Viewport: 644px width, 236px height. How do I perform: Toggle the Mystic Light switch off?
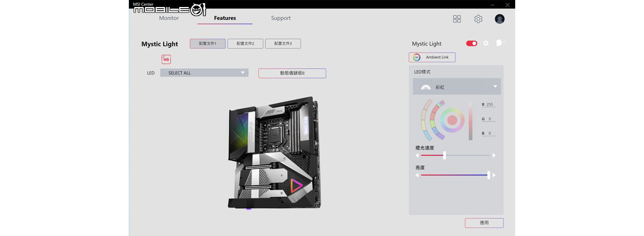(472, 44)
